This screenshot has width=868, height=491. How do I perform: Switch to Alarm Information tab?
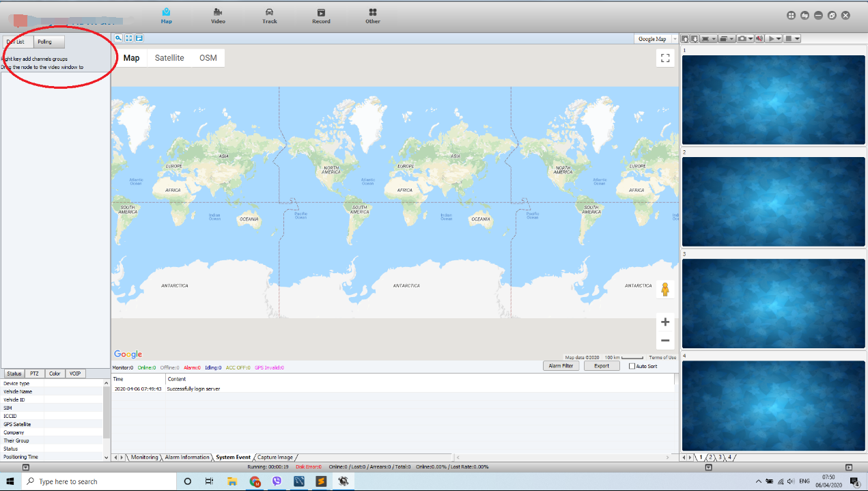pyautogui.click(x=187, y=457)
